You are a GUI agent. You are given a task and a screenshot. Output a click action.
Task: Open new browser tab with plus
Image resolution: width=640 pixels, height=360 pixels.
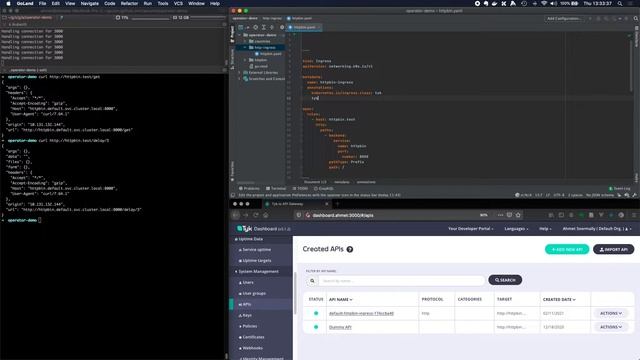[337, 204]
